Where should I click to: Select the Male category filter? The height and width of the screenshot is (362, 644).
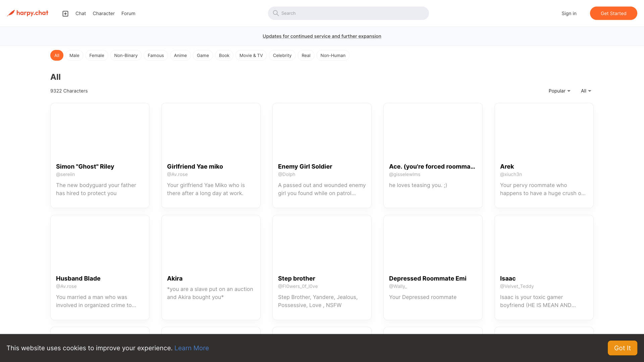click(x=74, y=55)
